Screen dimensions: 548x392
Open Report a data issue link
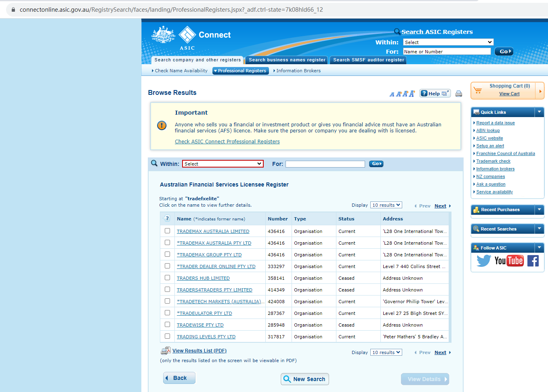pyautogui.click(x=496, y=123)
